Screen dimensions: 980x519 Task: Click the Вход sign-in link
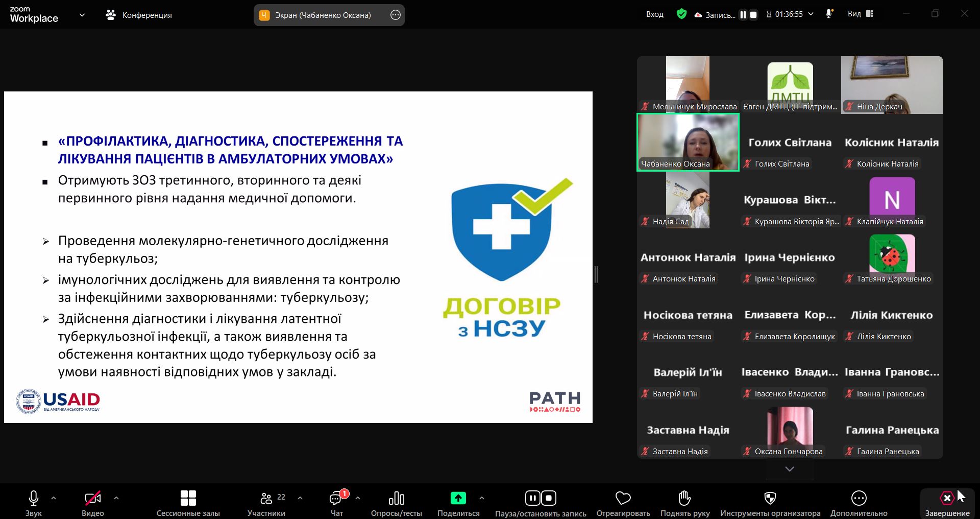(654, 14)
